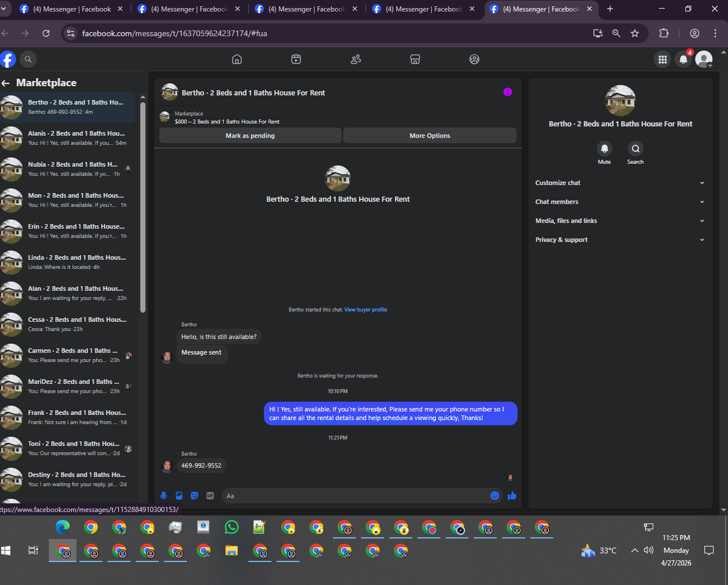The width and height of the screenshot is (728, 585).
Task: Open the Groups icon in top navigation
Action: (474, 59)
